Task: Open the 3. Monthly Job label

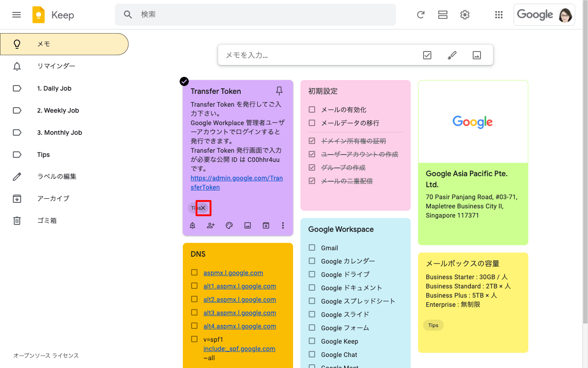Action: click(64, 132)
